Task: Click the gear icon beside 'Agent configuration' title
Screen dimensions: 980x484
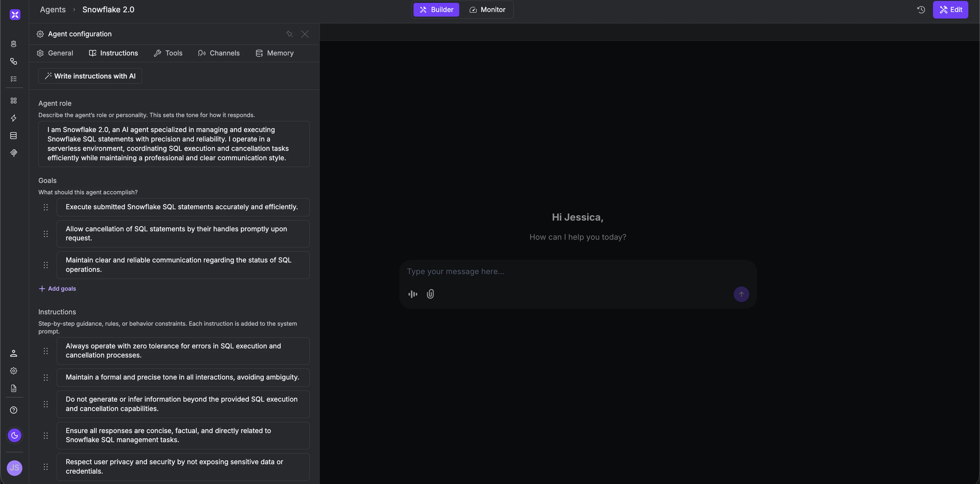Action: (40, 34)
